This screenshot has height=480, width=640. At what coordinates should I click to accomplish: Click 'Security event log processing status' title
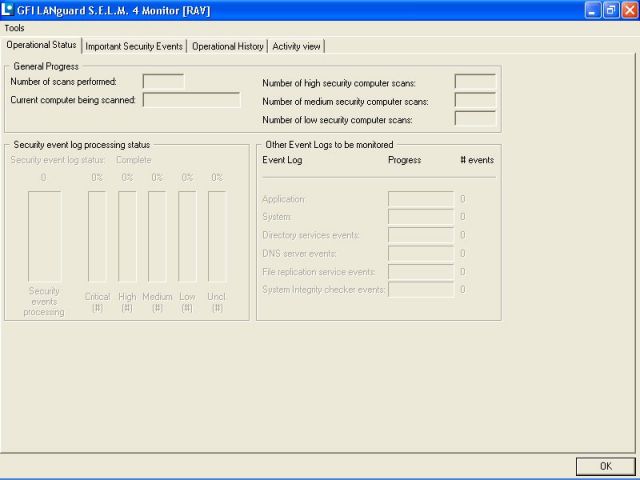[x=82, y=145]
